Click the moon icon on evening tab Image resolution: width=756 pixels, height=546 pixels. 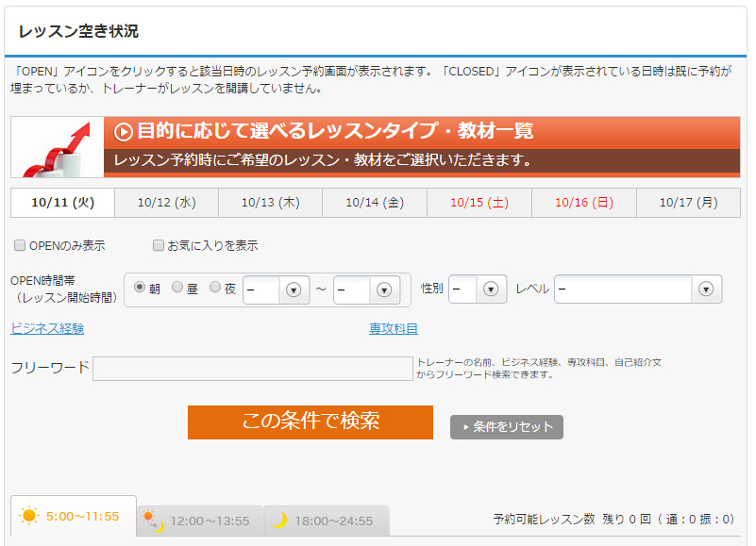pyautogui.click(x=279, y=521)
